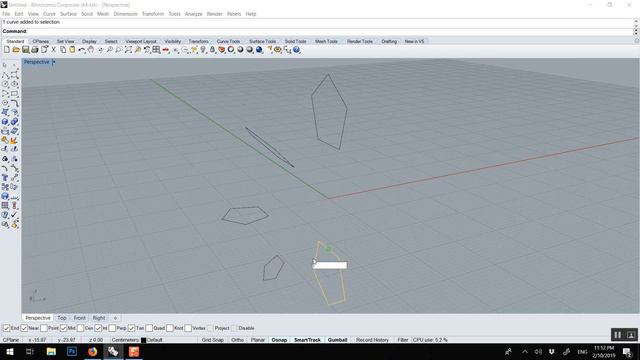This screenshot has height=360, width=640.
Task: Select the Text object tool
Action: click(x=5, y=178)
